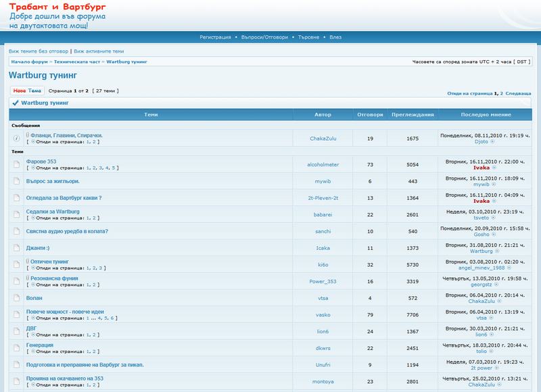Open topic Фарове 353

tap(41, 162)
